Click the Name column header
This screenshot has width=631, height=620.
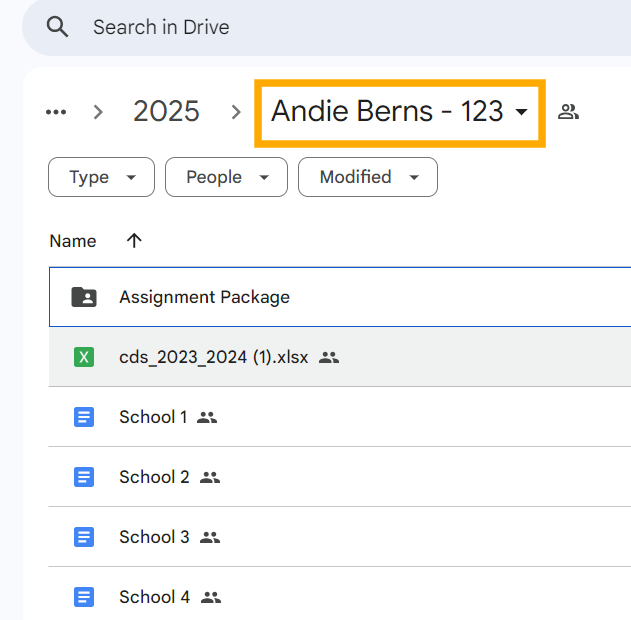pos(73,241)
